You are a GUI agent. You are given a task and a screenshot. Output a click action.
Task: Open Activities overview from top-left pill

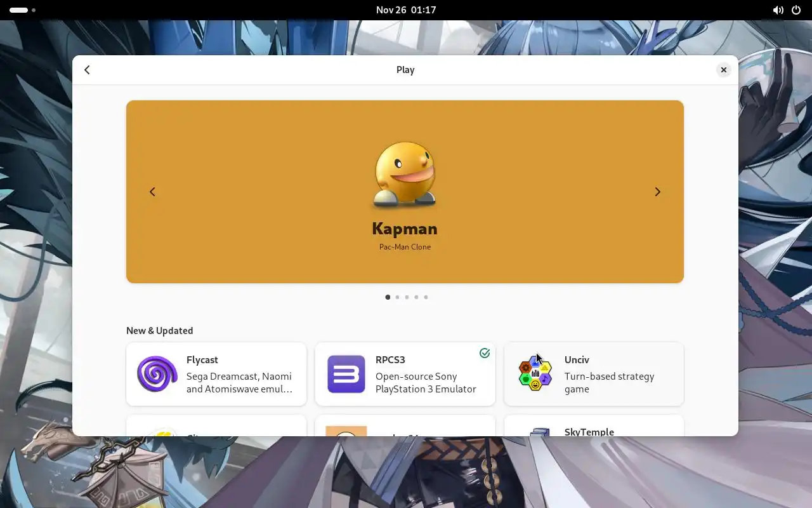tap(22, 10)
